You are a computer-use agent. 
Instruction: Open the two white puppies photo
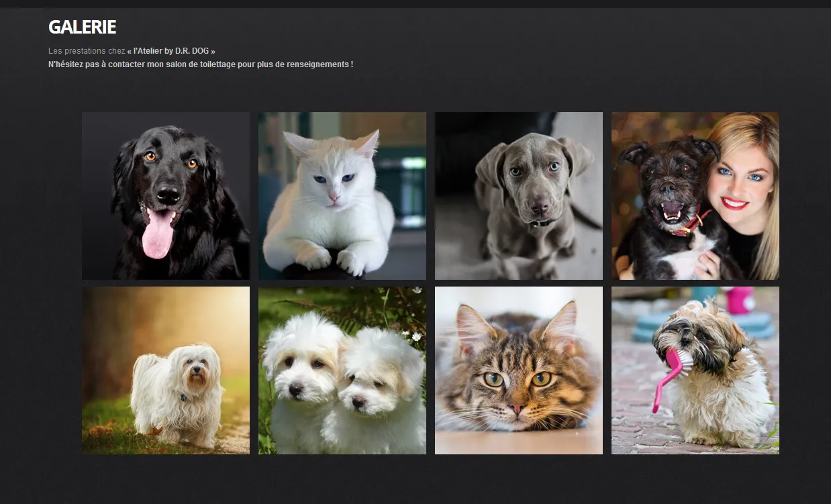pyautogui.click(x=342, y=370)
